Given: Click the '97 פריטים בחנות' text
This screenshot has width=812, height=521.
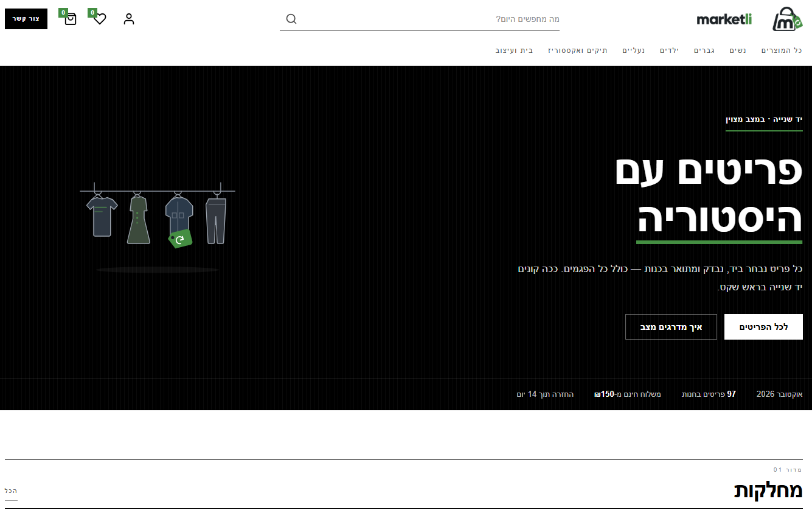Looking at the screenshot, I should pos(709,394).
